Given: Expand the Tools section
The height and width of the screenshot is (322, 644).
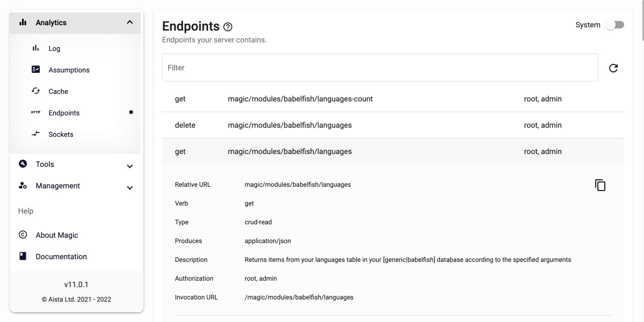Looking at the screenshot, I should (129, 166).
